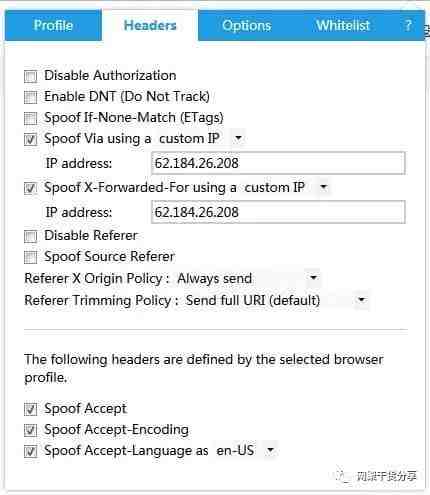Screen dimensions: 430x495
Task: Open Referer X Origin Policy dropdown
Action: coord(247,278)
